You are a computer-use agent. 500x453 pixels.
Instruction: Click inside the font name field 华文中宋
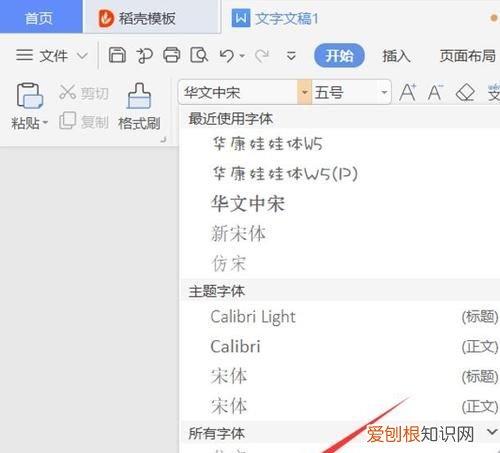coord(239,92)
